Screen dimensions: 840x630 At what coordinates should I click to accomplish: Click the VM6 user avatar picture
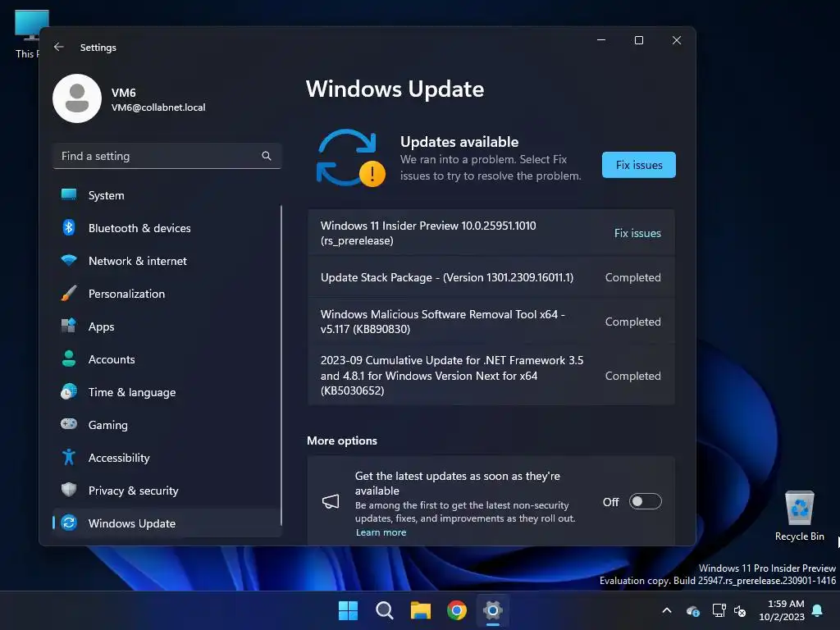point(77,98)
